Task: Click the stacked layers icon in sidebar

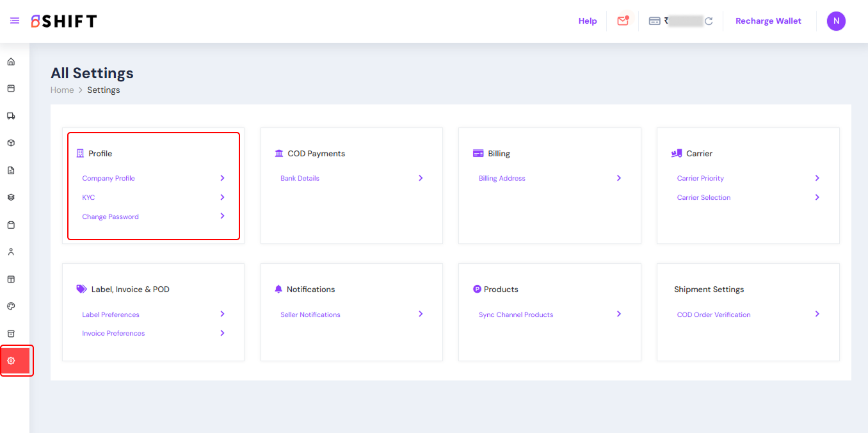Action: 11,197
